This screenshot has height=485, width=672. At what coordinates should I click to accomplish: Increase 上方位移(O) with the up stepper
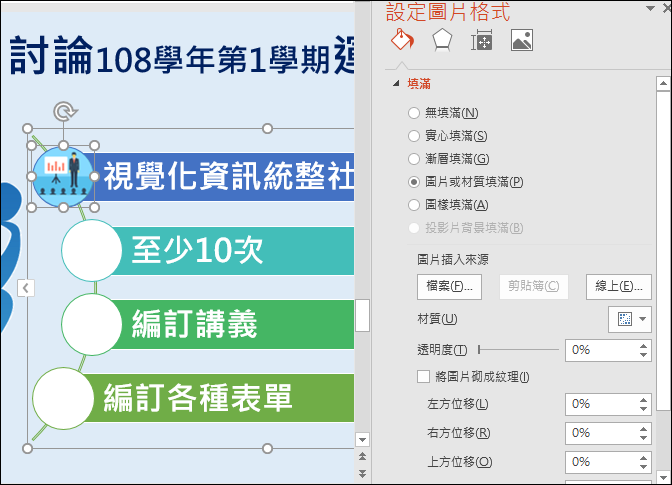tap(643, 458)
